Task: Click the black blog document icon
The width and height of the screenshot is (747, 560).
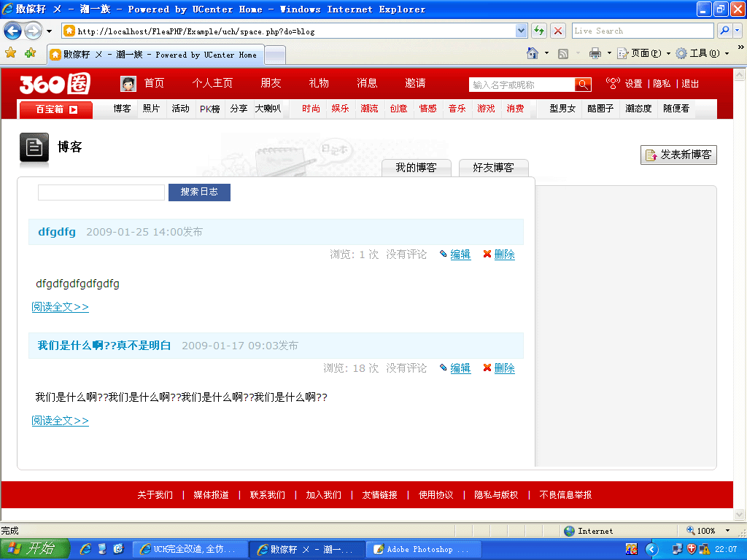Action: pyautogui.click(x=34, y=148)
